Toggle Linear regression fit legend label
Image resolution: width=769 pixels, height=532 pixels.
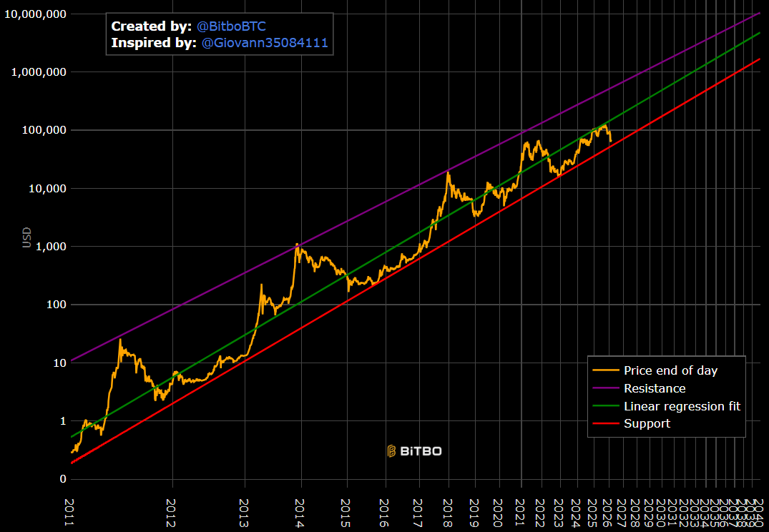(682, 406)
